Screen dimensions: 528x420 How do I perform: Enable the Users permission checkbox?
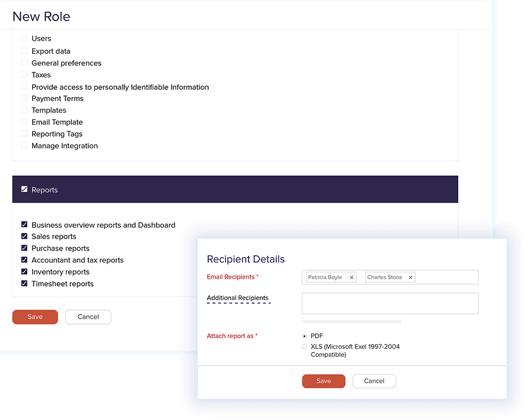click(24, 39)
